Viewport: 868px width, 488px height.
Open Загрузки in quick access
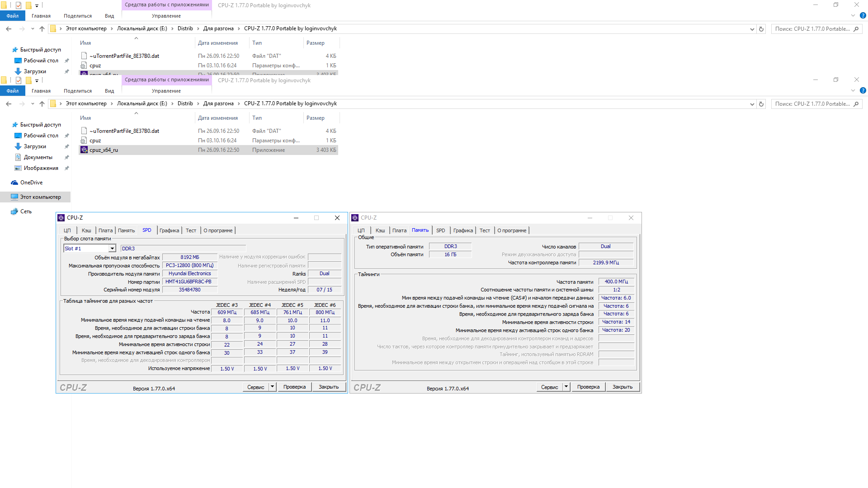point(35,146)
